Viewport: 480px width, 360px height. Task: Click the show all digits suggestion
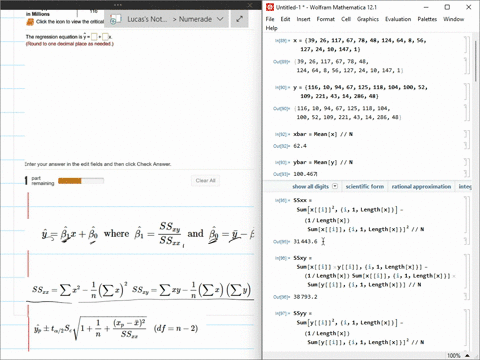(x=310, y=186)
